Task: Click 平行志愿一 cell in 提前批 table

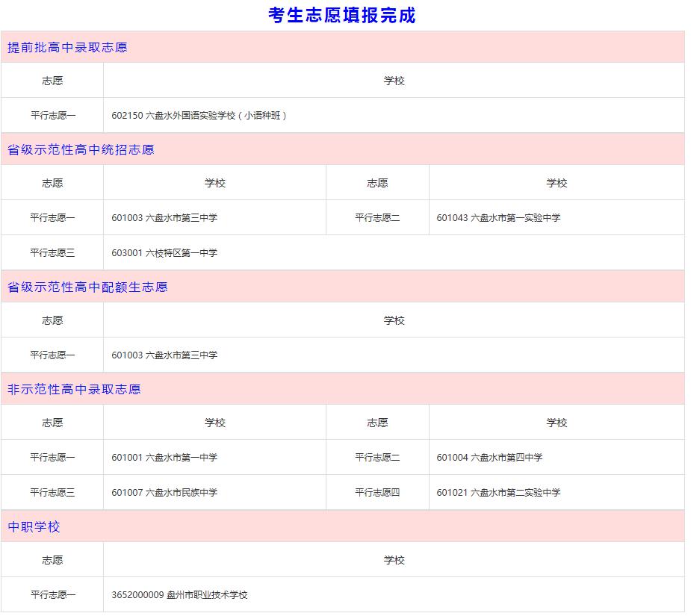Action: coord(52,115)
